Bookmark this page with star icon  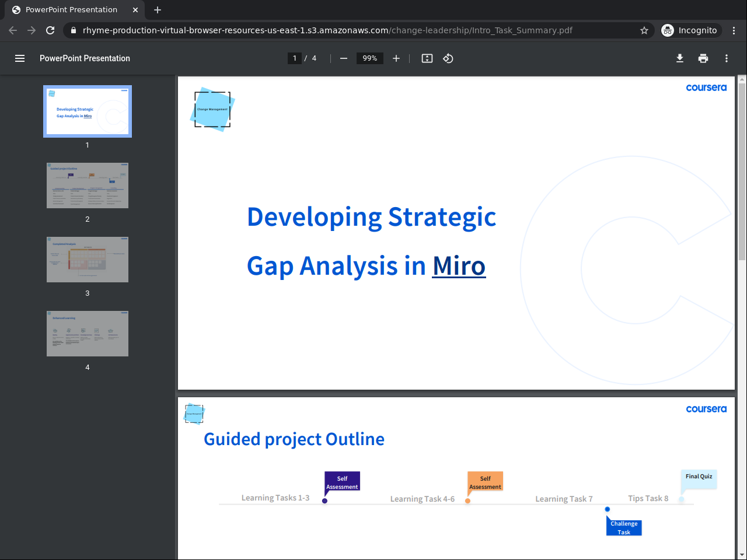pos(644,30)
